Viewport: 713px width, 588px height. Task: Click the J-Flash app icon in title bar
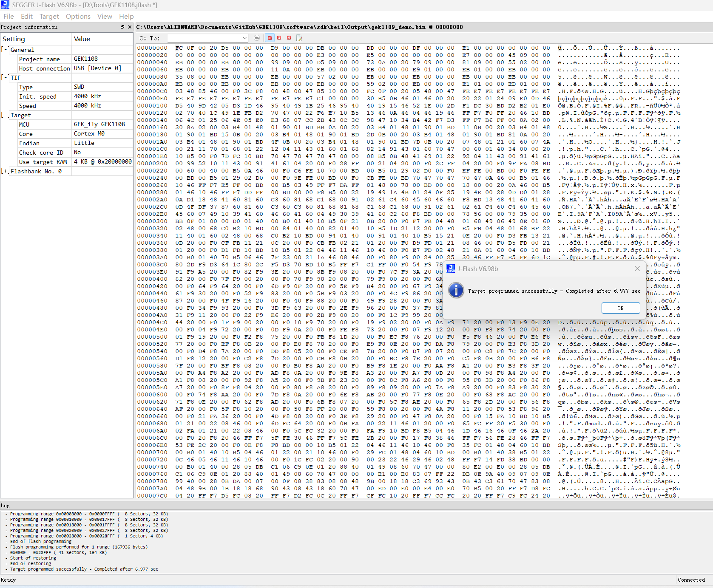click(x=5, y=5)
